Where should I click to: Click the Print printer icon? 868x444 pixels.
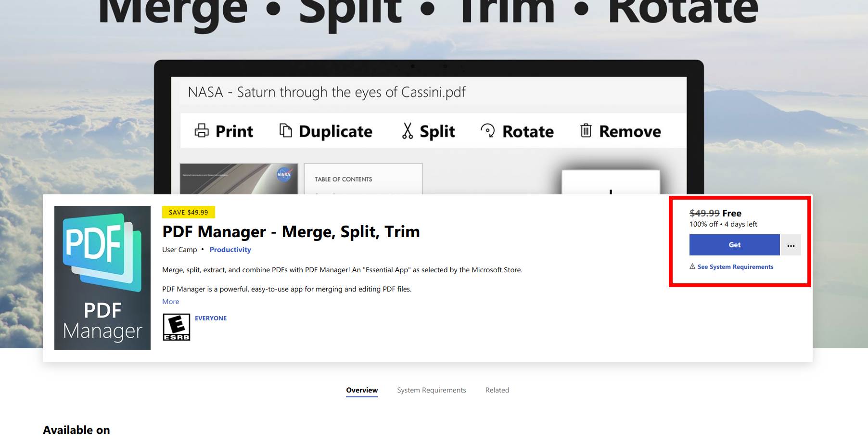(202, 131)
